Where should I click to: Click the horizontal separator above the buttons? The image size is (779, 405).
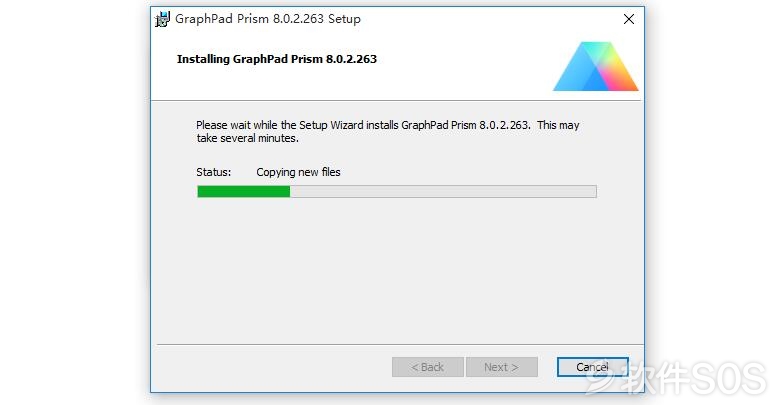tap(400, 344)
